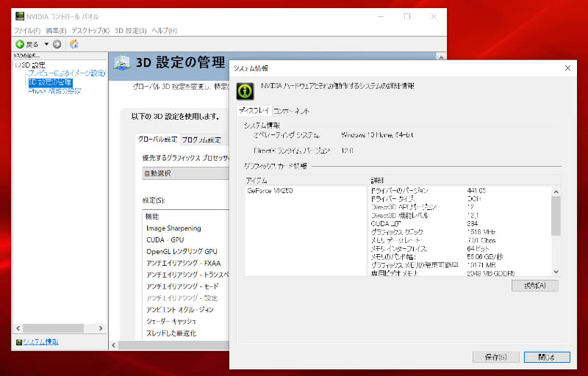This screenshot has width=588, height=376.
Task: Select プレビューによるイメージ設定 in the task tree
Action: [x=67, y=73]
